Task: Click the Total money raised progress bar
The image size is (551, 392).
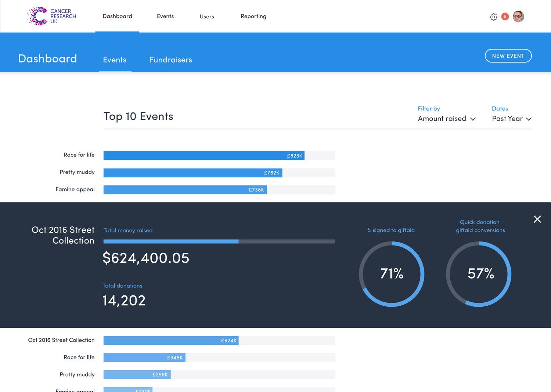Action: [219, 241]
